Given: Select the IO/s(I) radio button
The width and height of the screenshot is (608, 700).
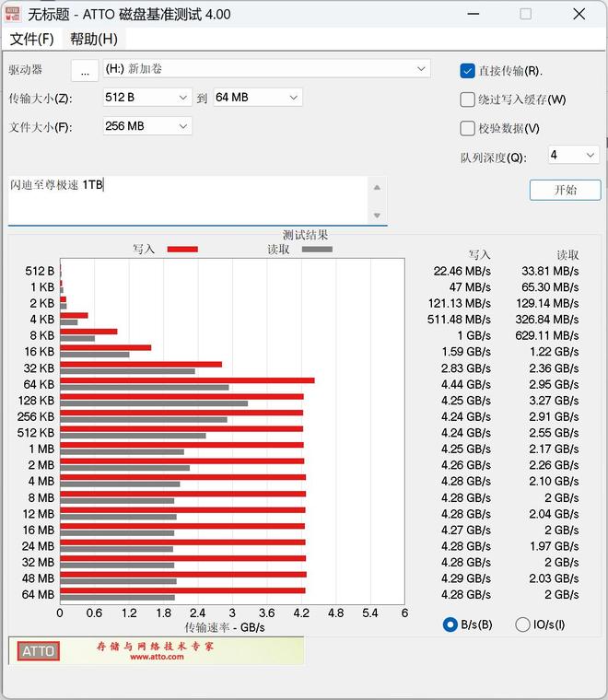Looking at the screenshot, I should point(523,624).
